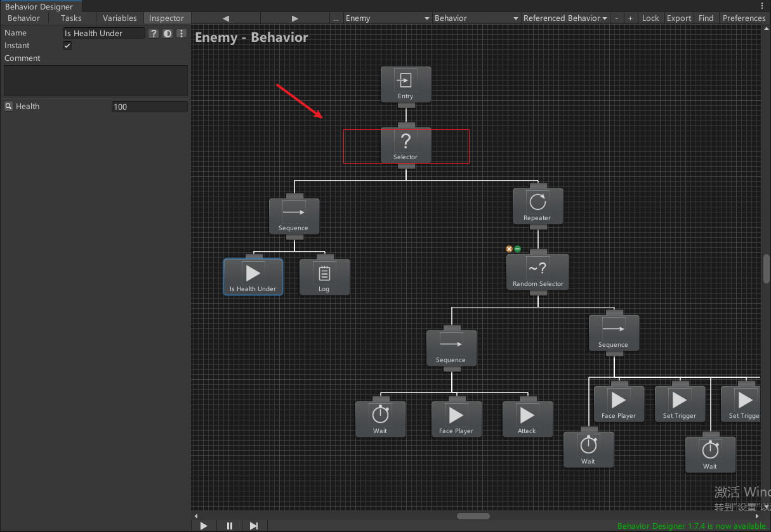Click the Export button
Viewport: 771px width, 532px height.
click(x=678, y=18)
